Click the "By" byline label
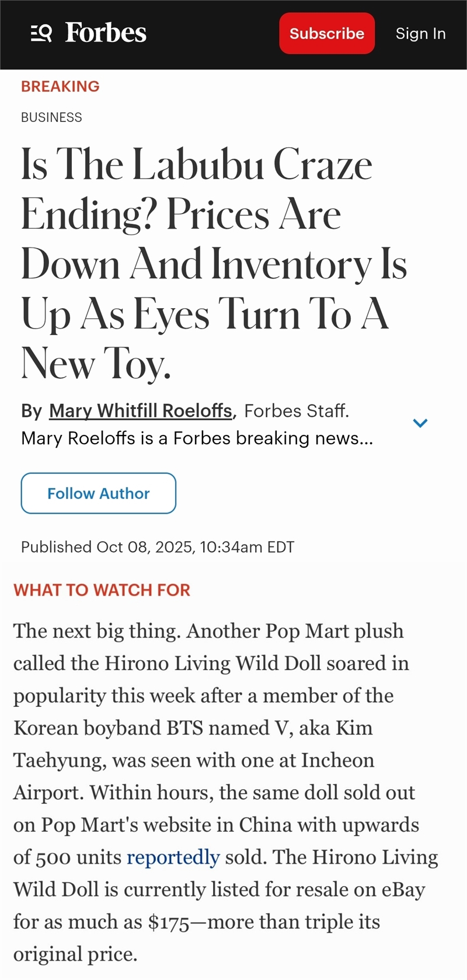This screenshot has height=980, width=467. coord(32,411)
